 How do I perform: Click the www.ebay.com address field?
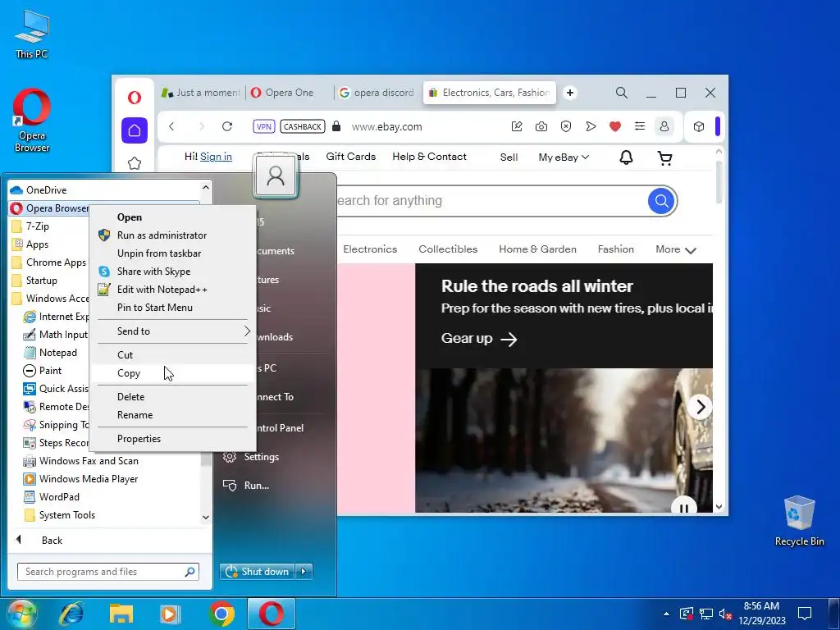click(x=387, y=126)
